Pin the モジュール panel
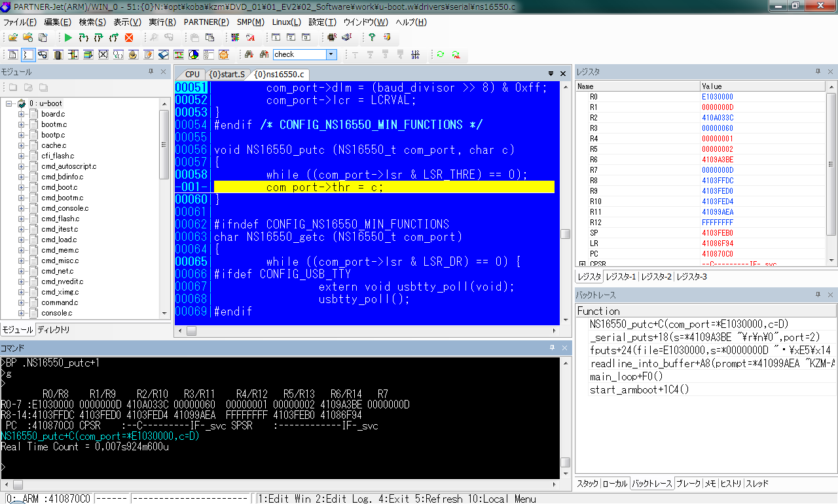 pos(151,72)
